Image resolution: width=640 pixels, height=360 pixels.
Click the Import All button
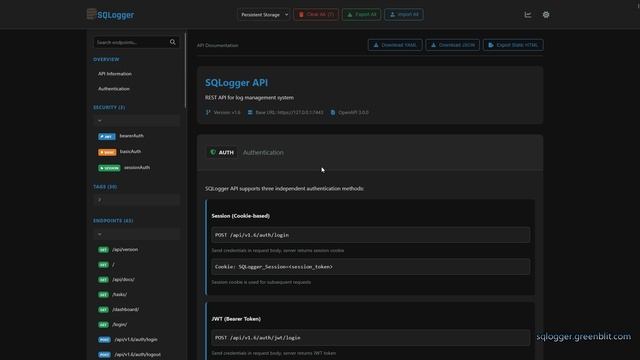404,15
